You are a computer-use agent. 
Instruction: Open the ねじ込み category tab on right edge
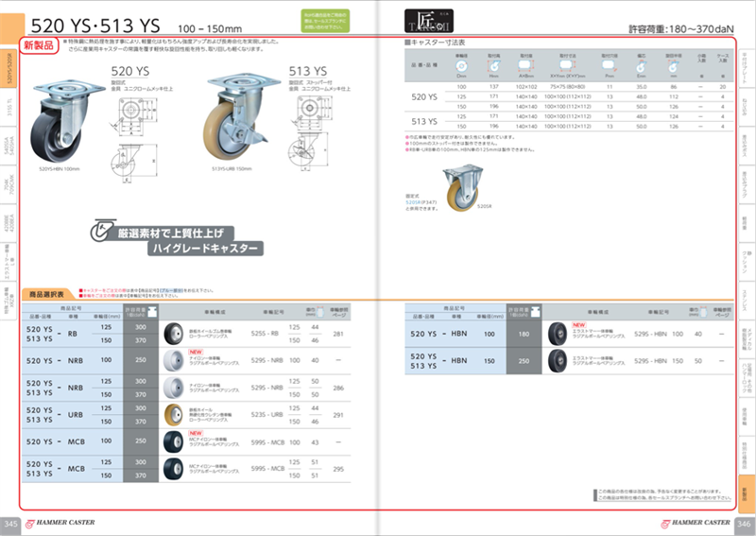[745, 105]
